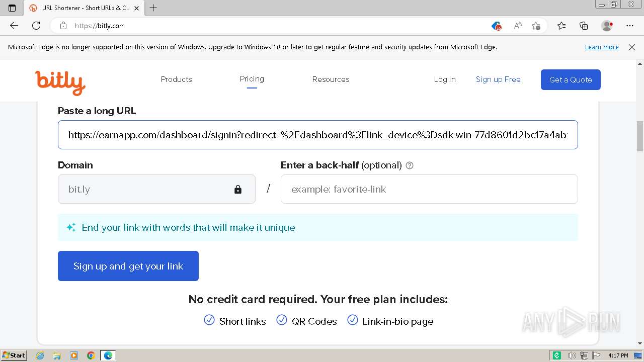Click the Link-in-bio page item
This screenshot has width=644, height=362.
pos(390,321)
